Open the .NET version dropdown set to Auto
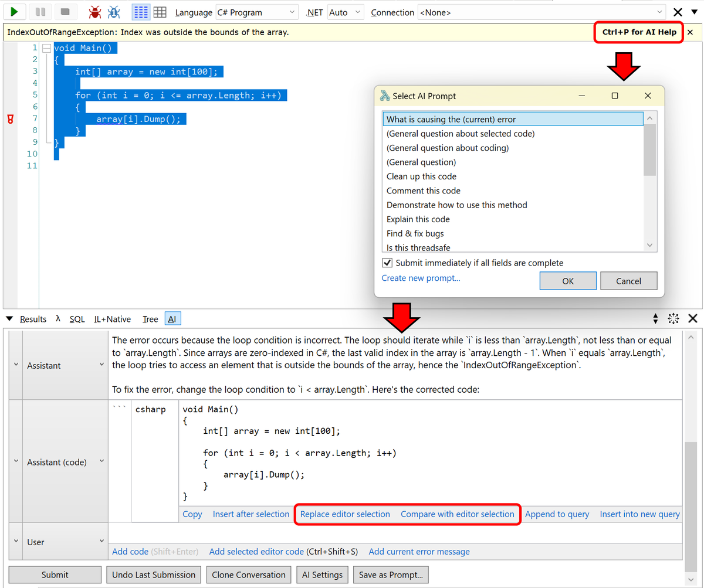The height and width of the screenshot is (588, 704). pyautogui.click(x=345, y=12)
